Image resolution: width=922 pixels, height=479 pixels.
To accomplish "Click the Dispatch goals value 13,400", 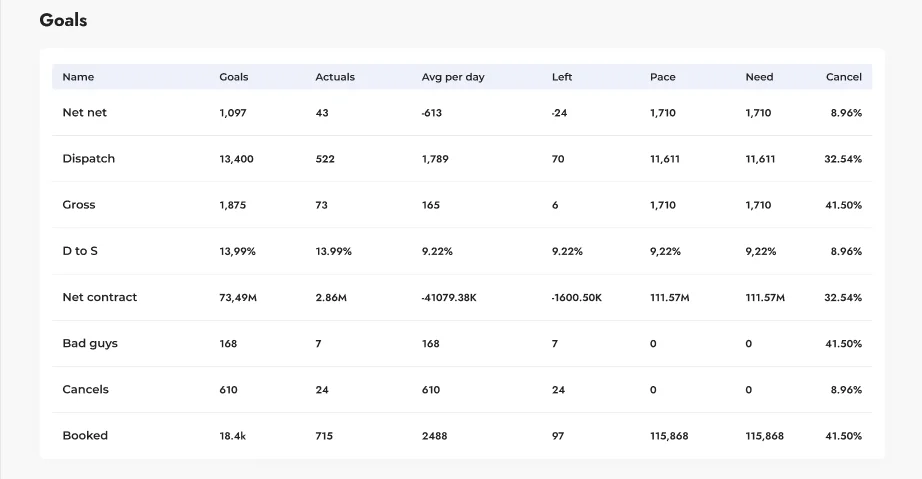I will click(x=236, y=159).
